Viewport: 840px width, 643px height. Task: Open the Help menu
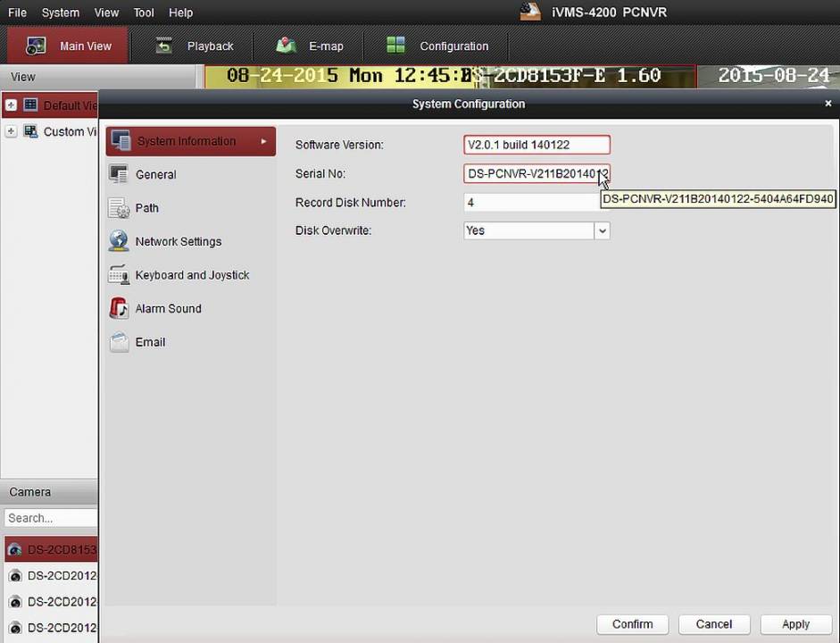tap(180, 13)
